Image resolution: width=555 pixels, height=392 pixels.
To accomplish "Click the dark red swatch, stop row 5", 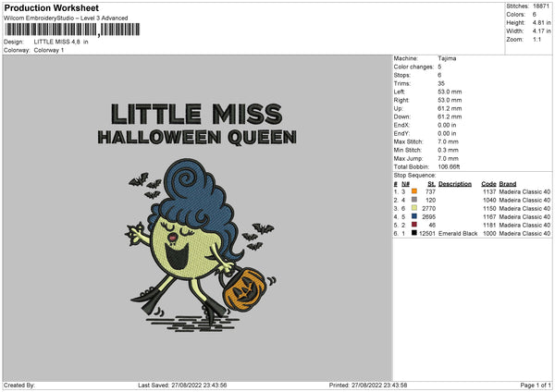I will pos(414,225).
